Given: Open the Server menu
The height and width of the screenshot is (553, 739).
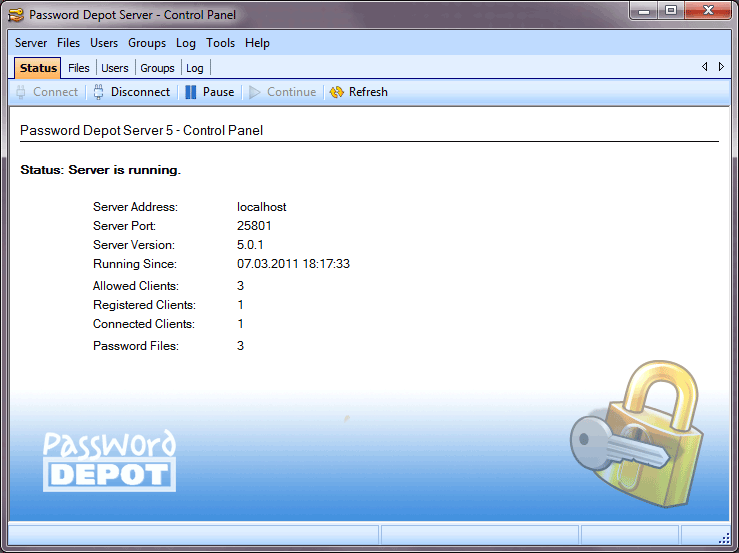Looking at the screenshot, I should [x=31, y=43].
